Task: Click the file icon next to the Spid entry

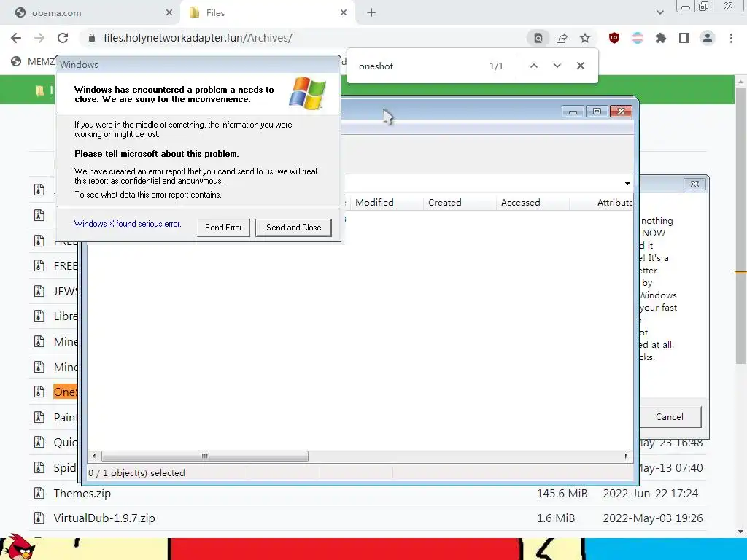Action: (x=39, y=467)
